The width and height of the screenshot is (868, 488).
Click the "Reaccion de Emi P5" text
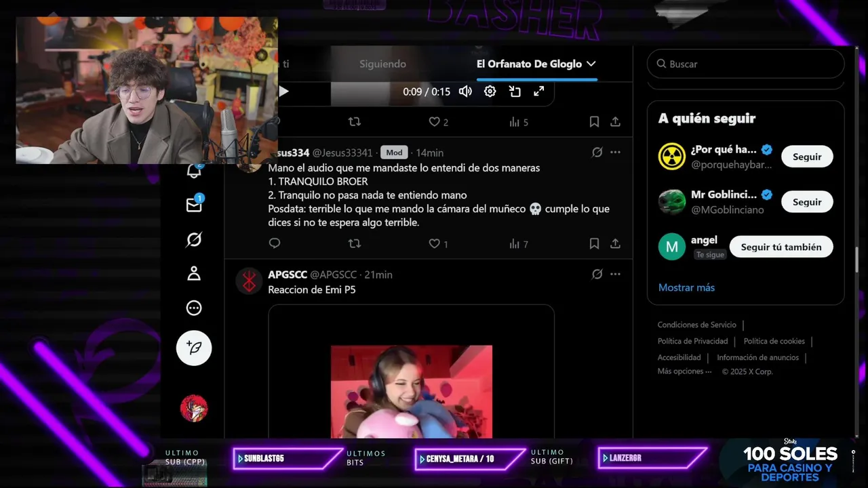312,289
